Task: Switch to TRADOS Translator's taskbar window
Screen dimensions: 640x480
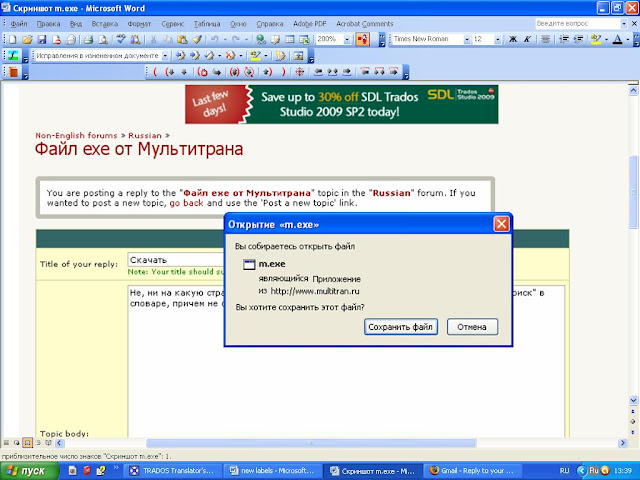Action: click(173, 471)
